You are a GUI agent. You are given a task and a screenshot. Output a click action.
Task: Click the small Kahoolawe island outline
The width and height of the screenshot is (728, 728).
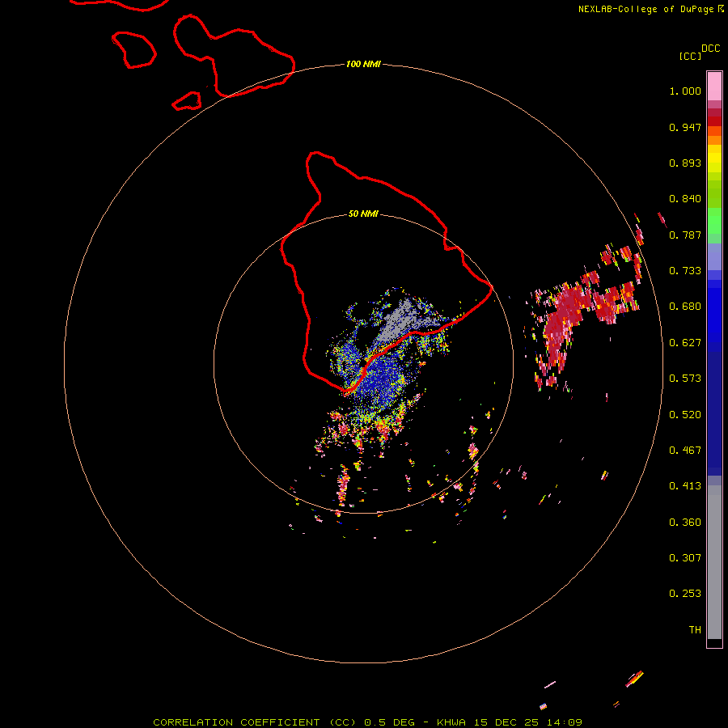tap(187, 101)
